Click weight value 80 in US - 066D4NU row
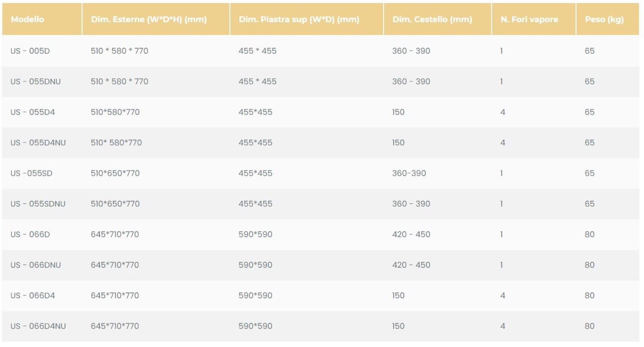The height and width of the screenshot is (347, 644). coord(590,326)
